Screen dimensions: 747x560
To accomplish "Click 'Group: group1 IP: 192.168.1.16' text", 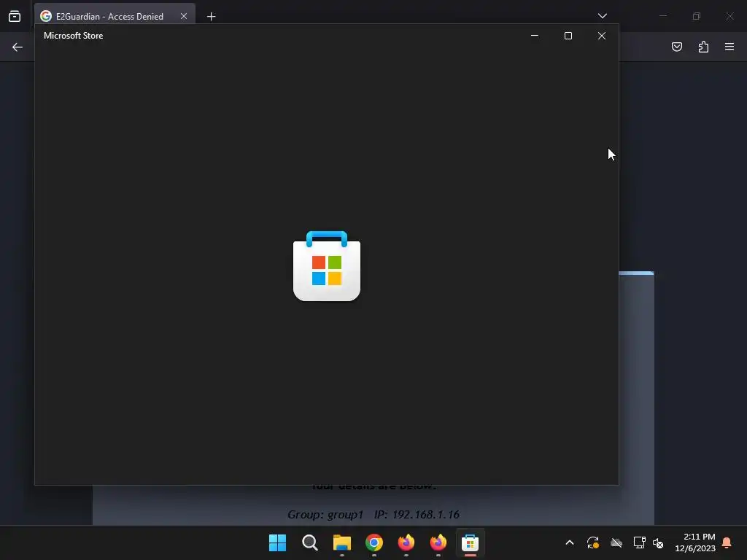I will [373, 514].
